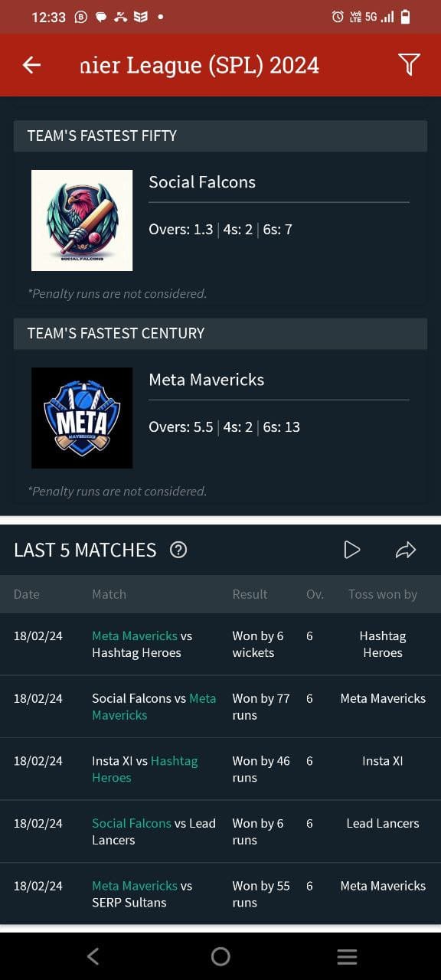The height and width of the screenshot is (980, 441).
Task: Open Social Falcons vs Meta Mavericks match
Action: 220,707
